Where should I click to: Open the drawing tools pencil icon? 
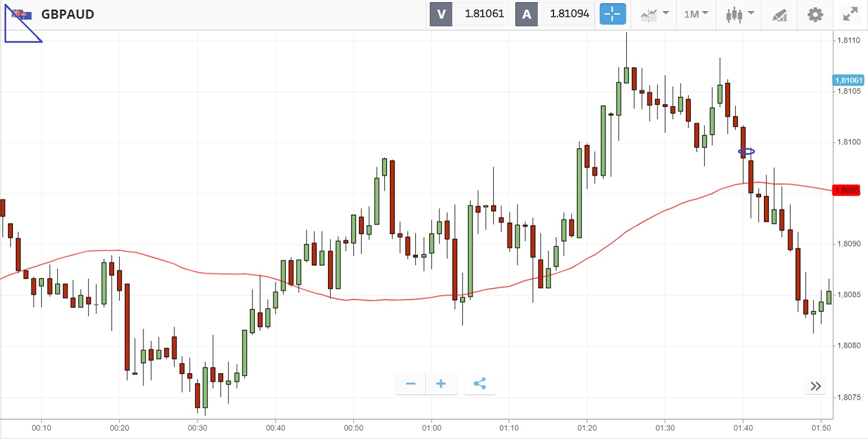click(x=779, y=15)
